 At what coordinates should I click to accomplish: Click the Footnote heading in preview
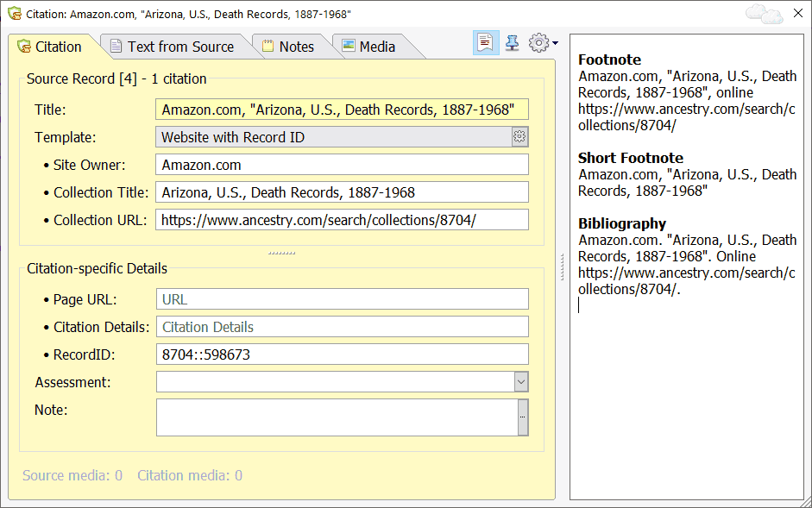pyautogui.click(x=609, y=60)
